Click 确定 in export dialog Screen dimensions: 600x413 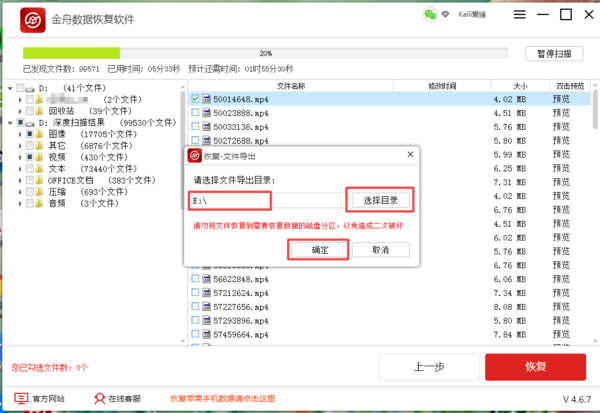click(319, 249)
